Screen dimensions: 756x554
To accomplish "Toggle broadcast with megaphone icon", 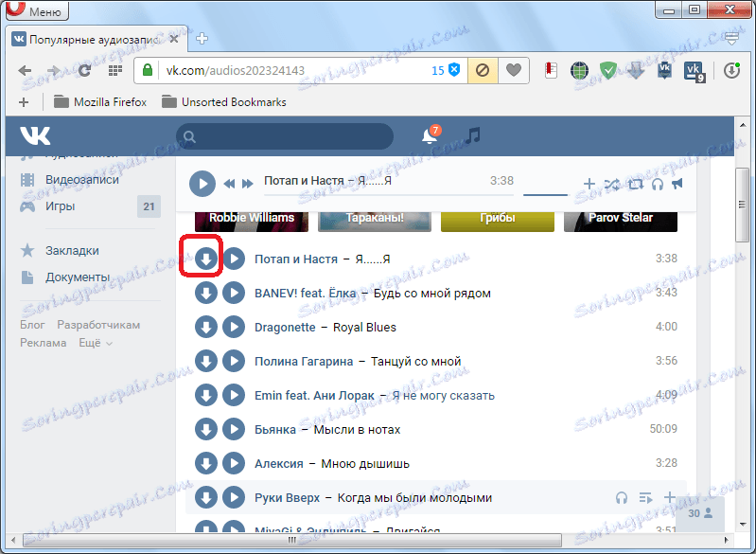I will click(677, 184).
